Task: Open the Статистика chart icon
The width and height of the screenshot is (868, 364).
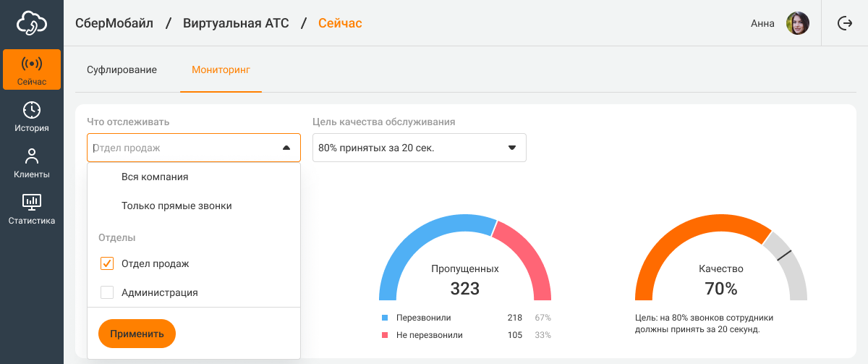Action: (x=32, y=202)
